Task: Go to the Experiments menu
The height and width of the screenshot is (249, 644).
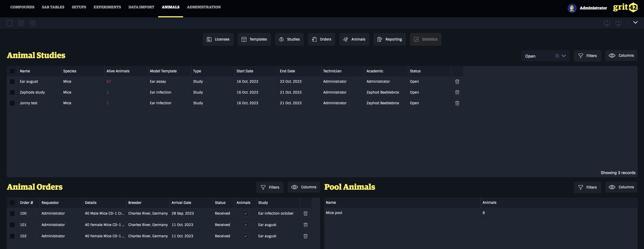Action: tap(107, 7)
